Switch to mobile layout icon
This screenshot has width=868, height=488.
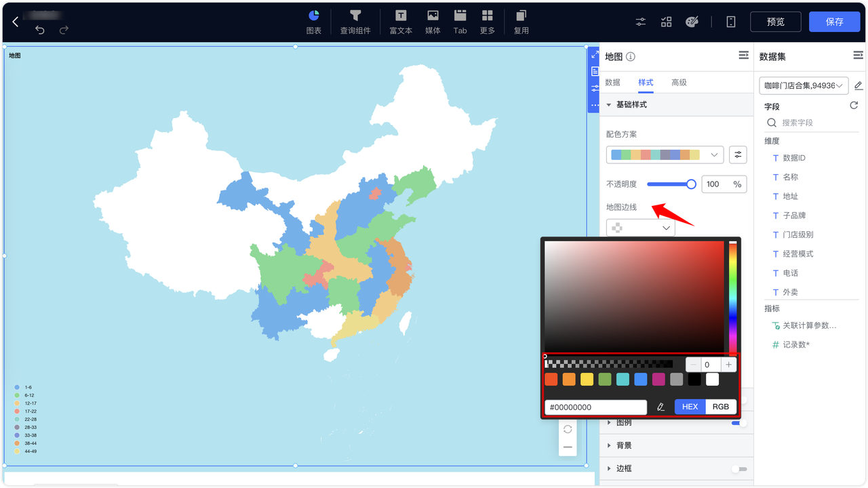731,22
